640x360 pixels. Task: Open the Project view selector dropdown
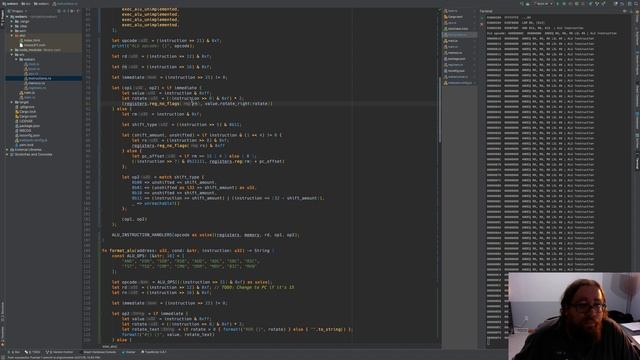(x=17, y=11)
